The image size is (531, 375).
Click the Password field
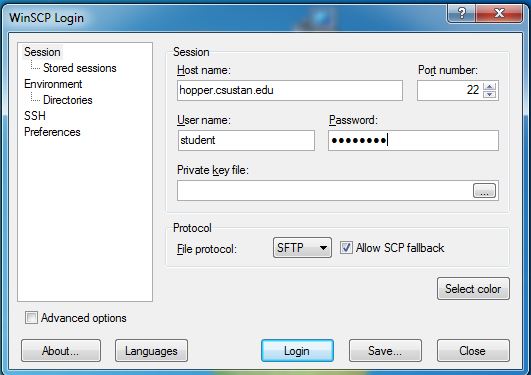click(x=413, y=141)
